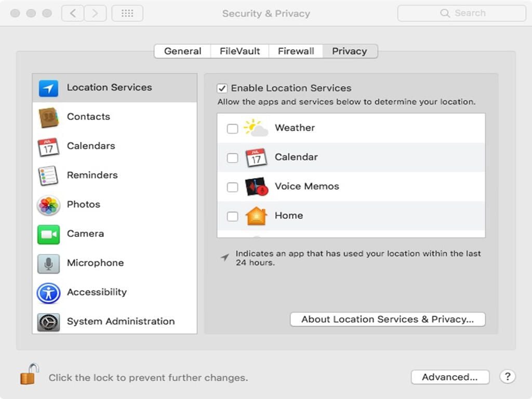This screenshot has height=399, width=532.
Task: Click the Contacts address book icon
Action: [x=48, y=117]
